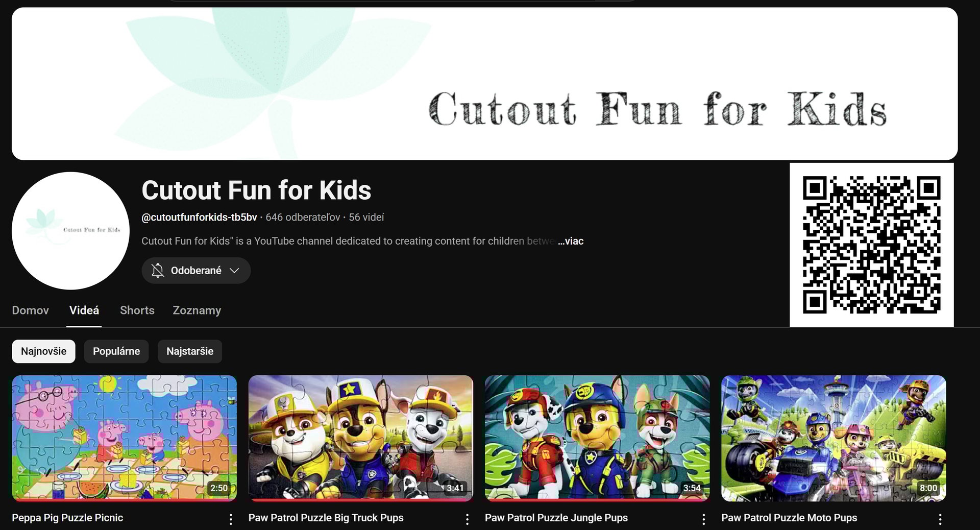The image size is (980, 530).
Task: Sort videos by Najstaršie
Action: pos(190,351)
